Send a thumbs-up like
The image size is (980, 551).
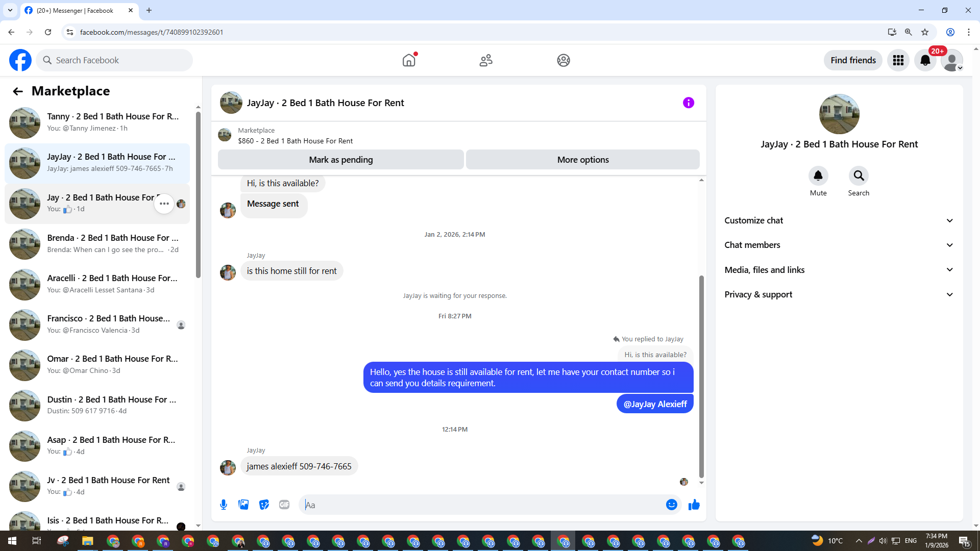(694, 505)
